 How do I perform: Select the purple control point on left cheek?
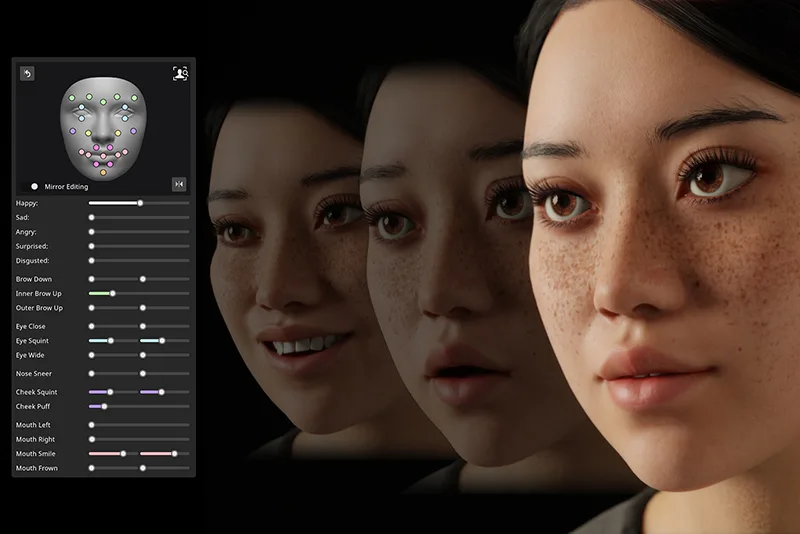pos(74,131)
